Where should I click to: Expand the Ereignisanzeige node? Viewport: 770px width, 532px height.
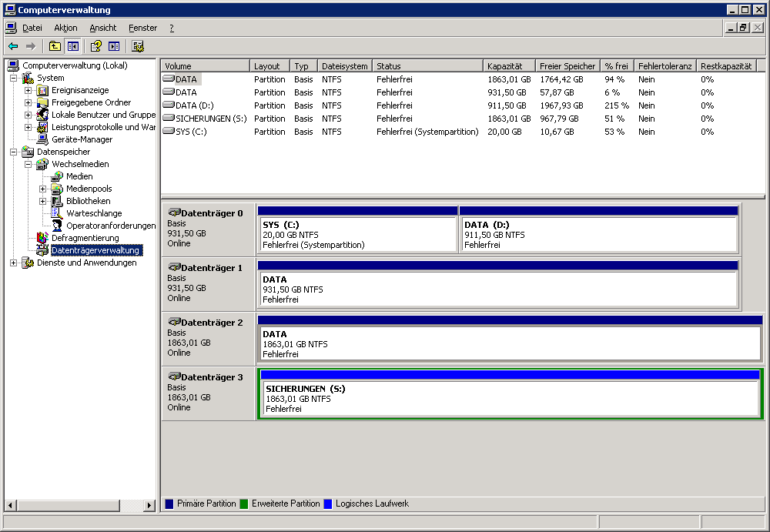(x=28, y=90)
